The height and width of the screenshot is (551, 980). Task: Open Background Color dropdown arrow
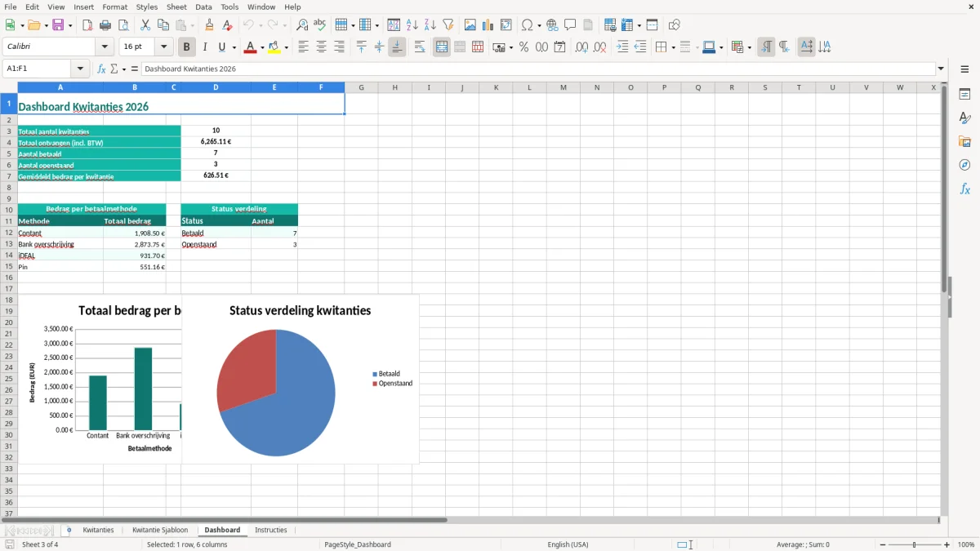pos(287,47)
